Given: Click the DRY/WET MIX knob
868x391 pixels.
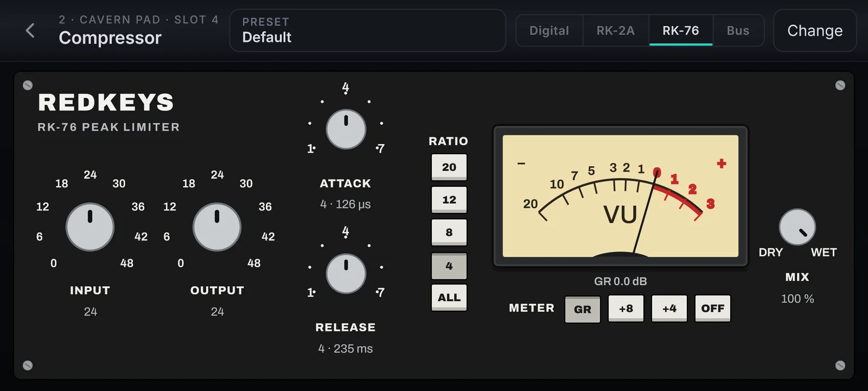Looking at the screenshot, I should click(797, 227).
